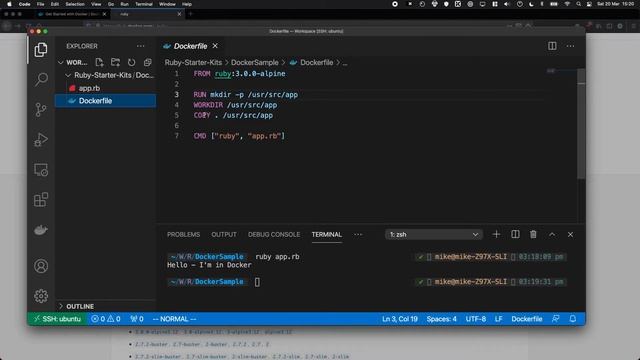Create a new file in workspace
Viewport: 640px width, 360px height.
tap(99, 62)
